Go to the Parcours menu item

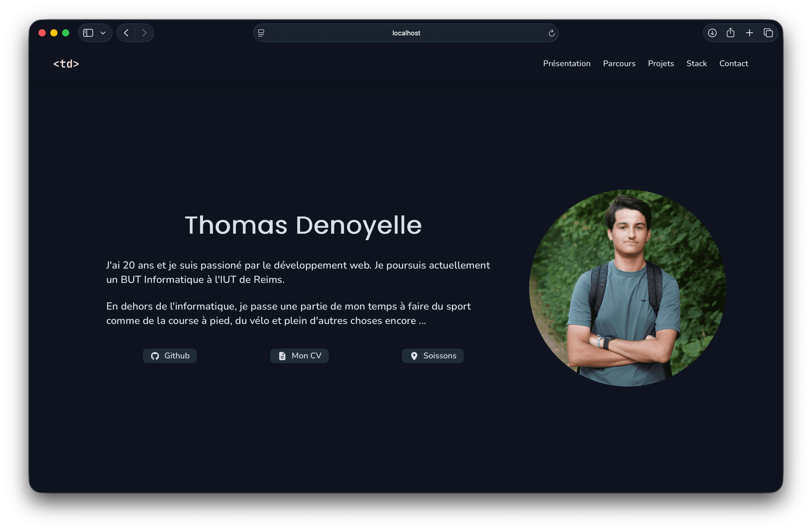click(619, 63)
